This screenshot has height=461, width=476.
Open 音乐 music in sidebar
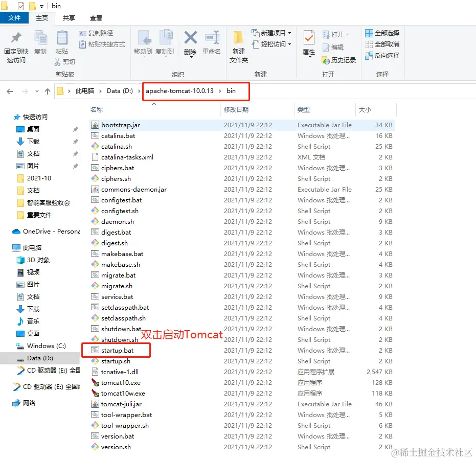28,321
